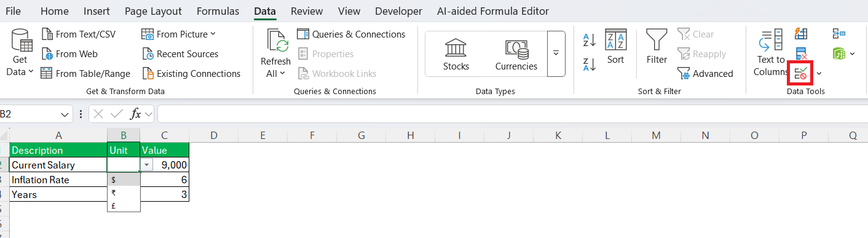Open the From Picture options

point(179,34)
